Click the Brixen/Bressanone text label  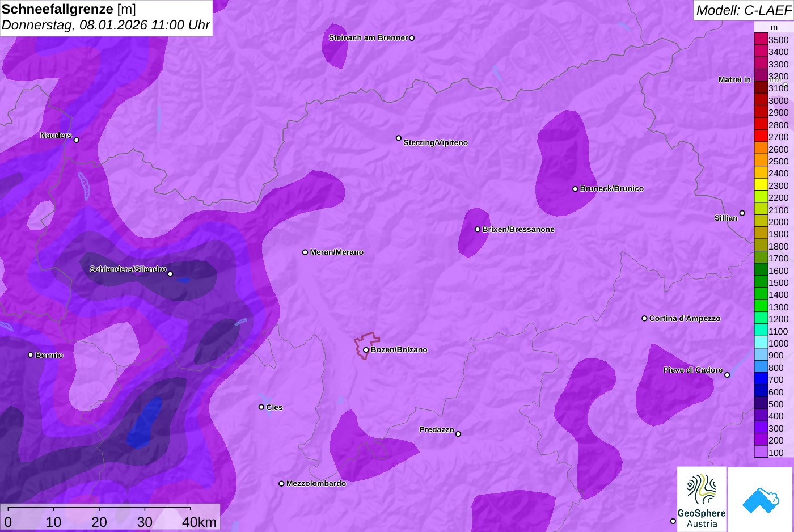coord(518,229)
